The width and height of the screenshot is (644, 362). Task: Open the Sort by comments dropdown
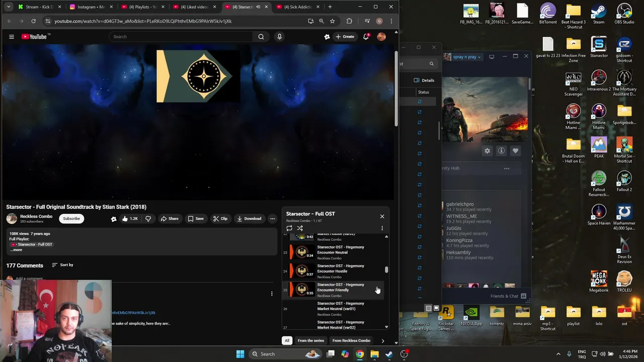[x=62, y=265]
